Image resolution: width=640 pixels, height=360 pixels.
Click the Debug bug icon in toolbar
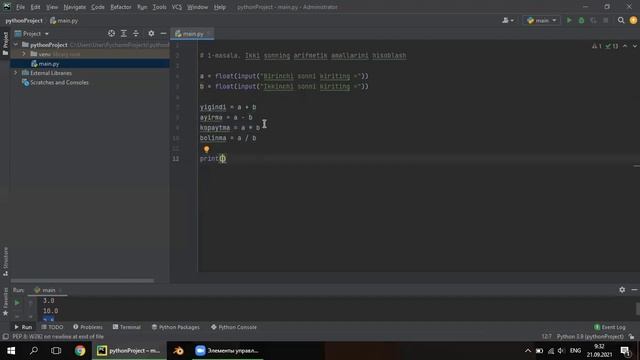(581, 20)
